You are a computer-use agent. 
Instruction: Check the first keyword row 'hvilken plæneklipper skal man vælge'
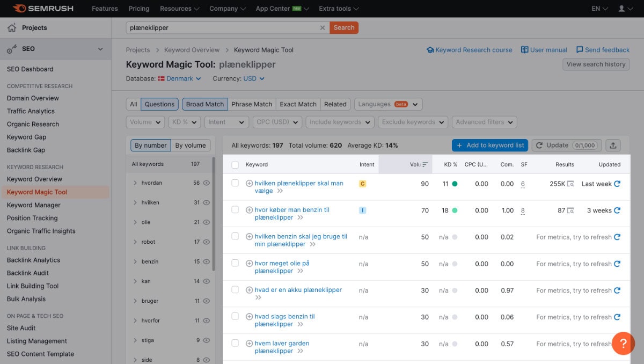pos(235,184)
